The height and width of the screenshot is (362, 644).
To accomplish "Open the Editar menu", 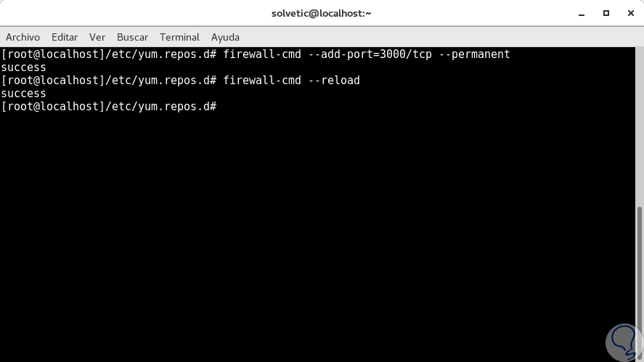I will 65,37.
